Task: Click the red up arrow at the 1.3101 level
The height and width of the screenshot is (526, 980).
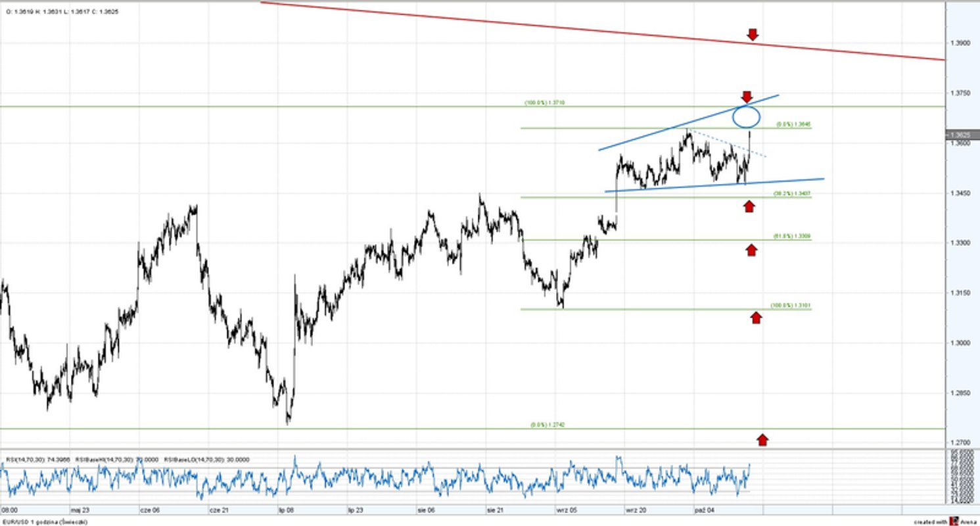Action: (757, 318)
